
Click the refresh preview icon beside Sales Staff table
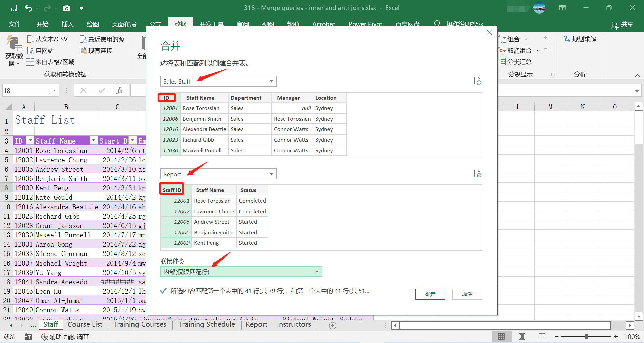tap(478, 81)
